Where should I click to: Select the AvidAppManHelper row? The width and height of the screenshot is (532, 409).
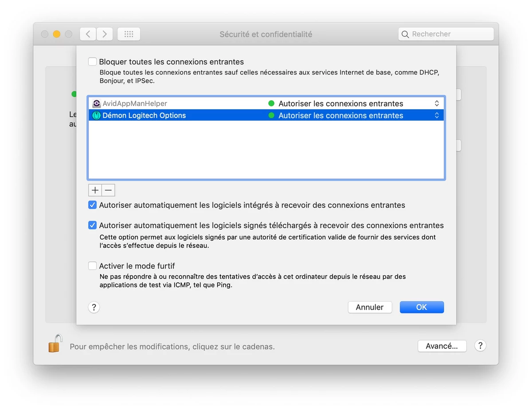click(266, 103)
